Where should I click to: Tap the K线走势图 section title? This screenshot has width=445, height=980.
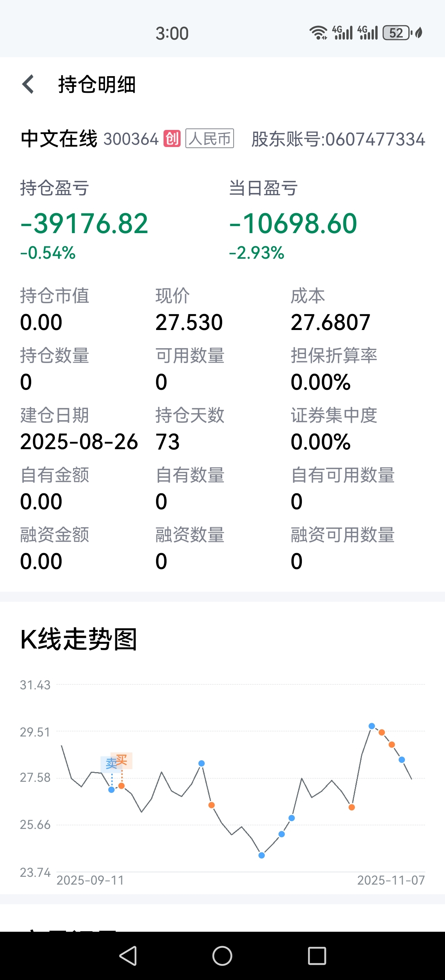pos(78,639)
